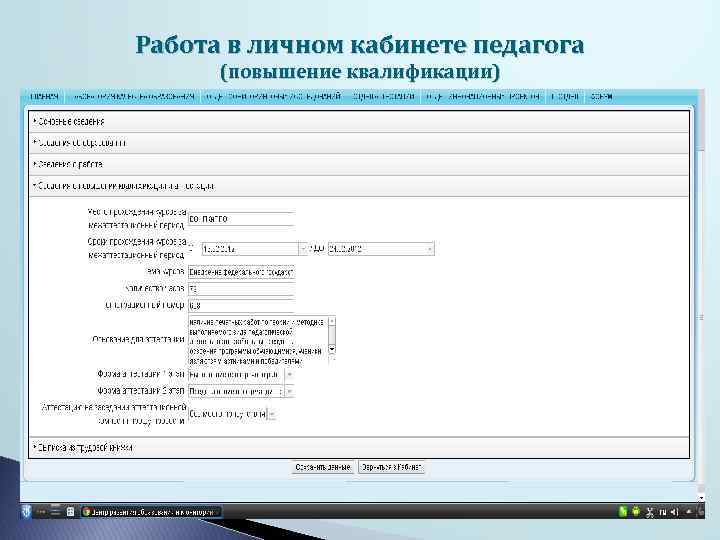This screenshot has height=540, width=720.
Task: Open the course end date dropdown after 'до'
Action: click(429, 249)
